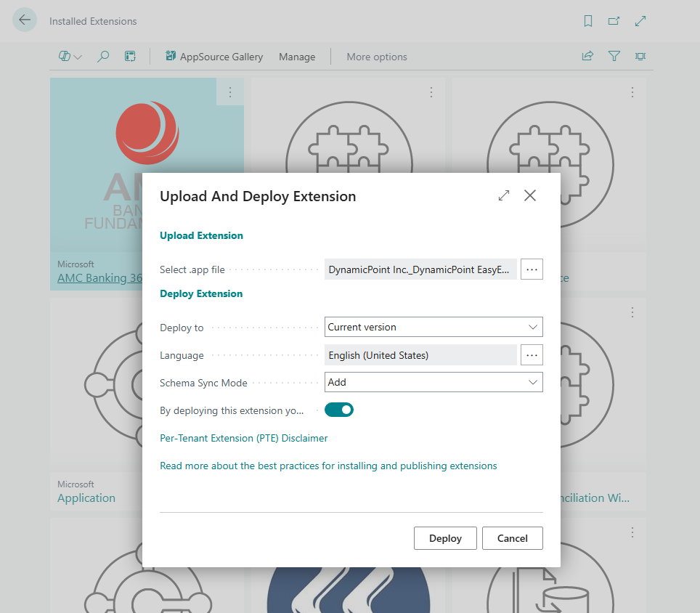The image size is (700, 613).
Task: Open the Schema Sync Mode dropdown
Action: tap(434, 382)
